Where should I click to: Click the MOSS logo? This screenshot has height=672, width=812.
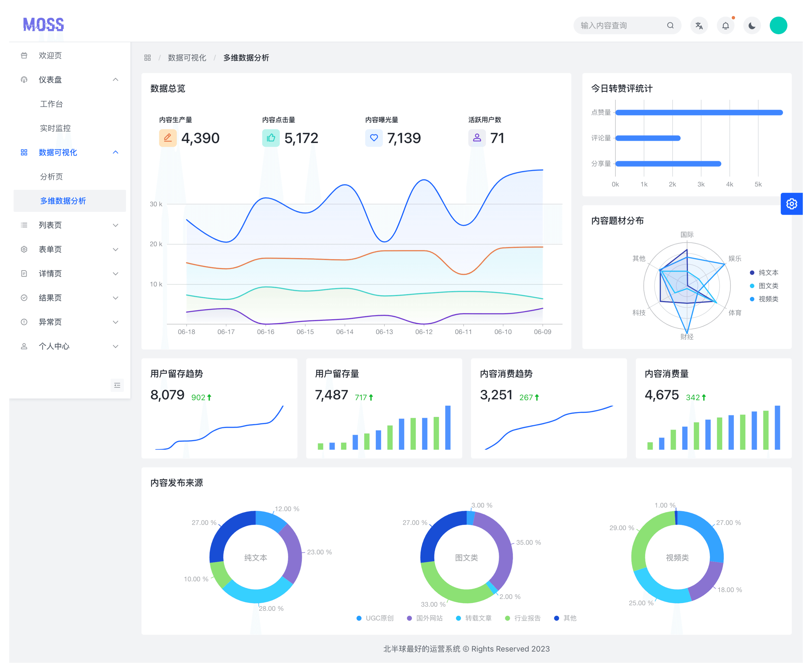pos(43,24)
